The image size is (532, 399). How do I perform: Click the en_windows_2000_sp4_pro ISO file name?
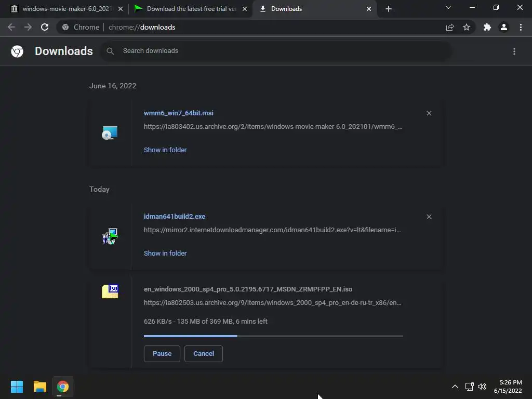tap(248, 289)
